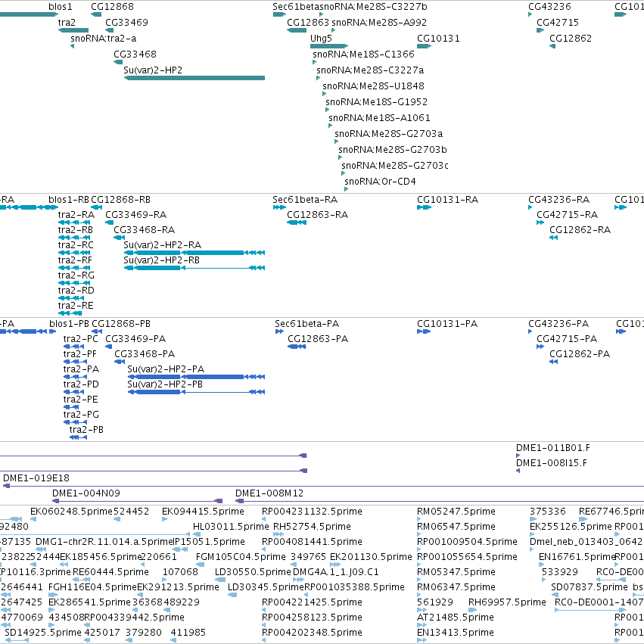Click the CG12862 gene label
Image resolution: width=644 pixels, height=644 pixels.
(x=571, y=39)
